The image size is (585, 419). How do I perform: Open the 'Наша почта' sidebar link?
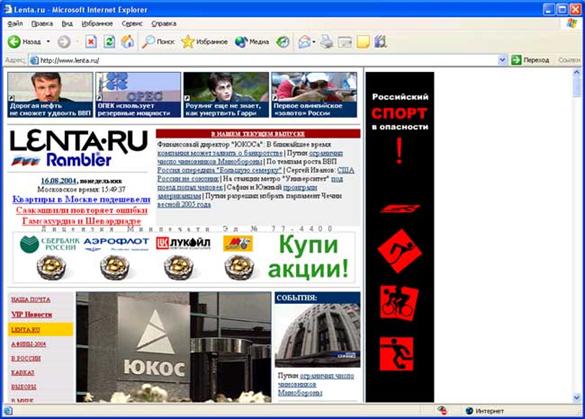tap(31, 300)
